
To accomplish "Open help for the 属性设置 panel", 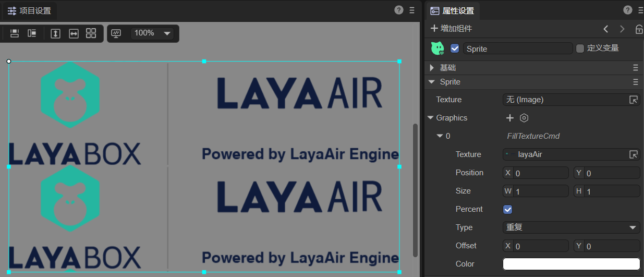I will click(627, 10).
